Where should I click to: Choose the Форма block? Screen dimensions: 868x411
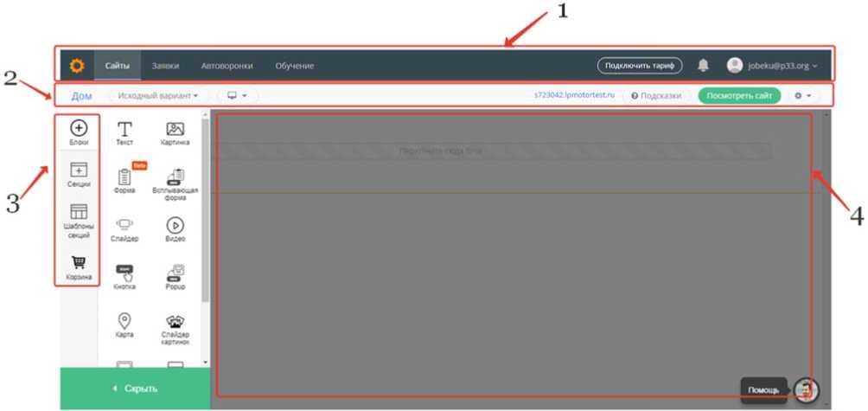(x=124, y=181)
